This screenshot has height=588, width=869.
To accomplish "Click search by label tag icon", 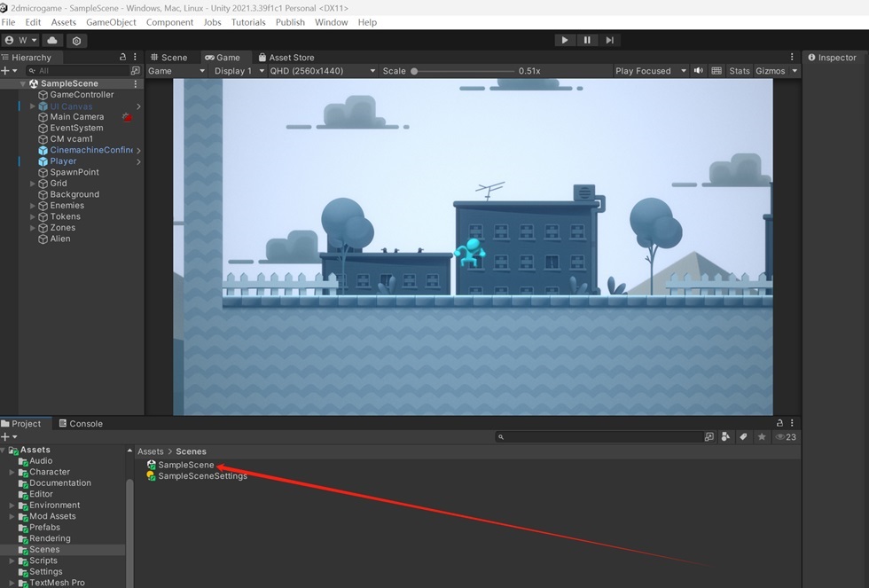I will tap(743, 436).
